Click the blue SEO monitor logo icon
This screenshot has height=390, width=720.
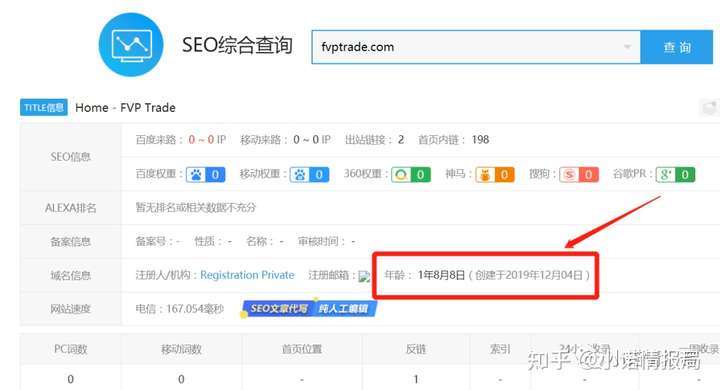(131, 45)
